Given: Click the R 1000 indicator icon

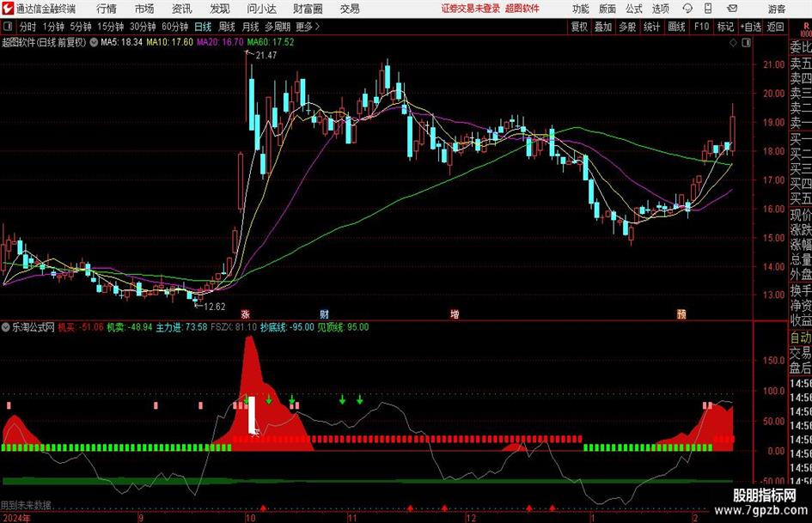Looking at the screenshot, I should click(x=806, y=29).
